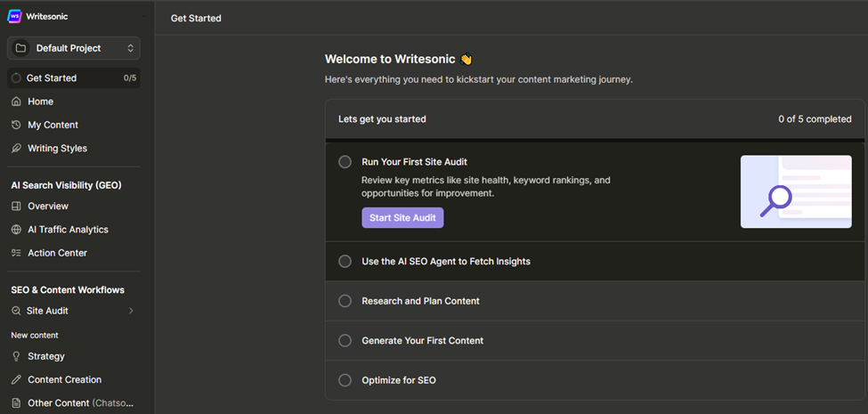
Task: Open the Default Project selector dropdown
Action: [x=74, y=48]
